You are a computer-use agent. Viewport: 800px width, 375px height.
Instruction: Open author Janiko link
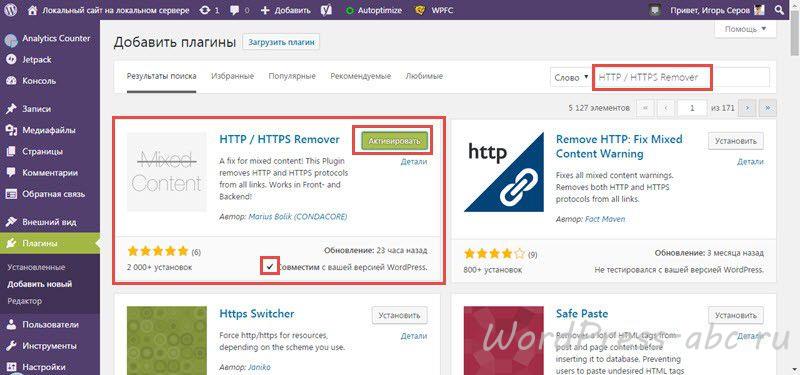pyautogui.click(x=260, y=367)
